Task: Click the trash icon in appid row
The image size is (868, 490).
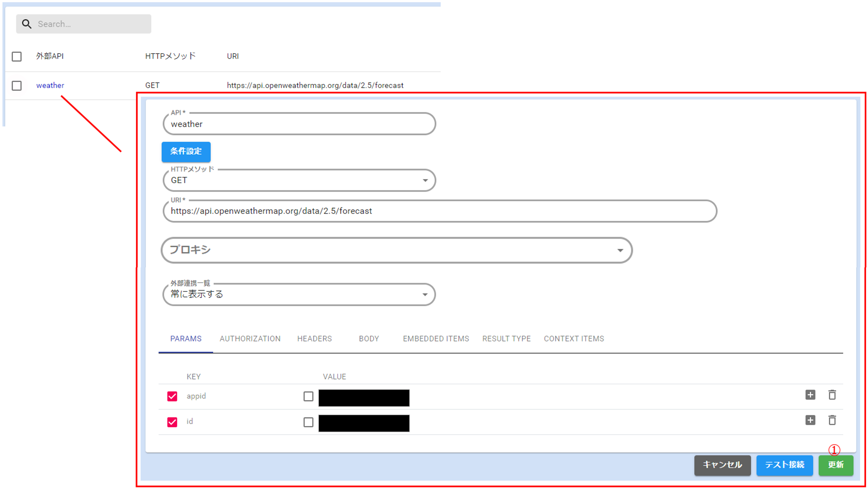Action: click(832, 395)
